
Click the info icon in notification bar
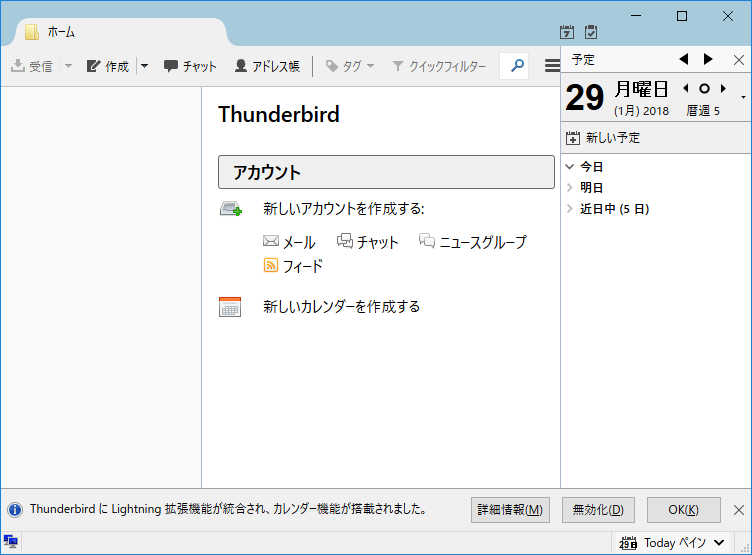point(15,509)
